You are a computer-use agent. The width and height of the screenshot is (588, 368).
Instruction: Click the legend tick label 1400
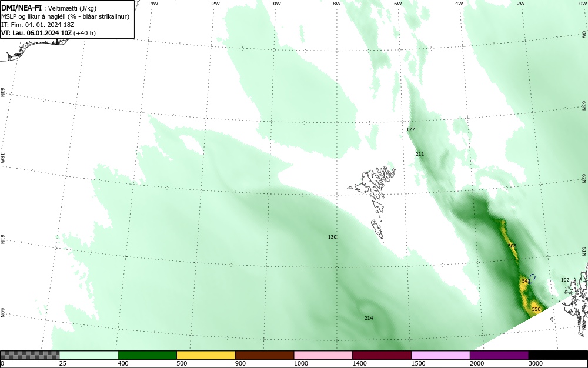click(359, 363)
